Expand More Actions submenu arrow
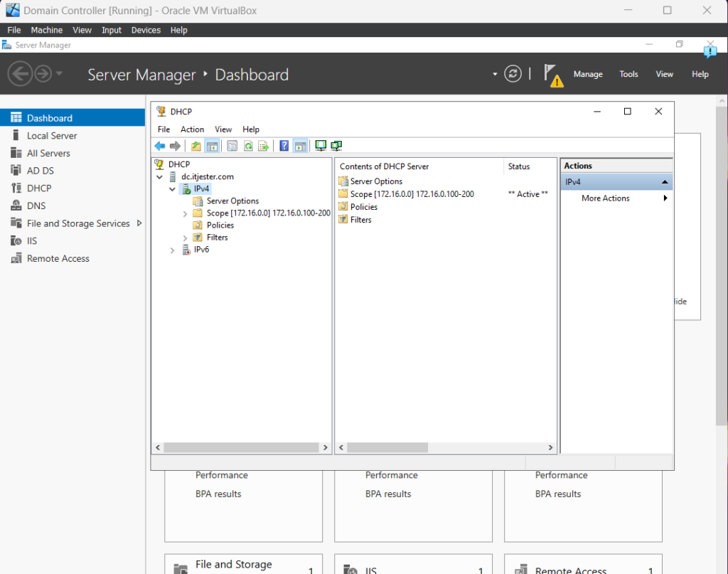Image resolution: width=728 pixels, height=574 pixels. [x=665, y=198]
